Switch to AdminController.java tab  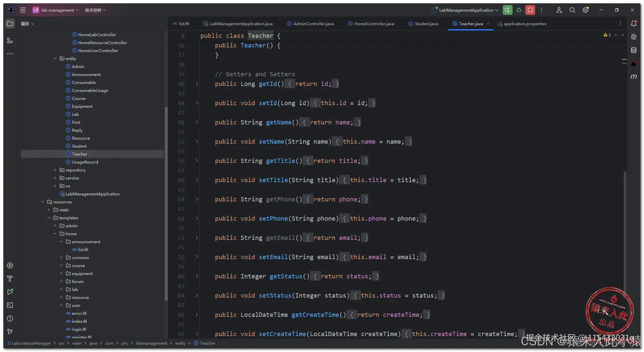point(310,24)
